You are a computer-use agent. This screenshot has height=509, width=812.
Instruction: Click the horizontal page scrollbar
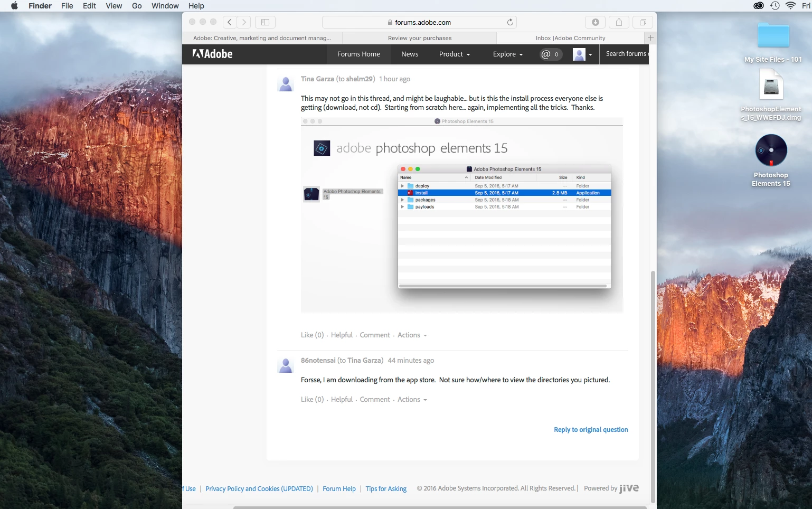click(x=440, y=507)
